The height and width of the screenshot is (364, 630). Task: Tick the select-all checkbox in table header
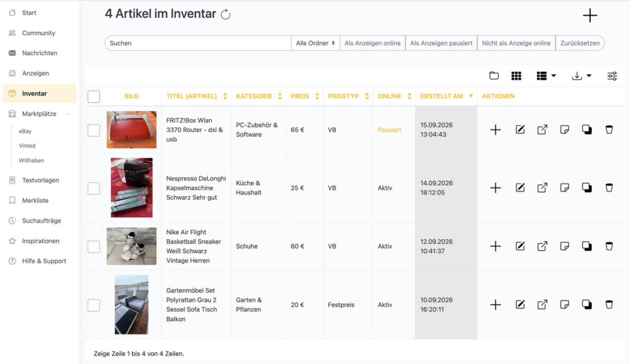(x=94, y=97)
